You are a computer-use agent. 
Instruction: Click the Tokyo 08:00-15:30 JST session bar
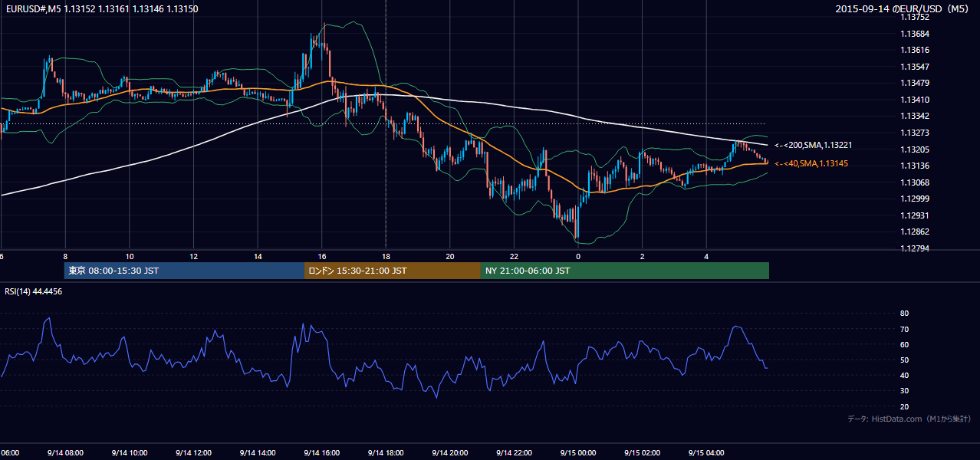pos(185,271)
